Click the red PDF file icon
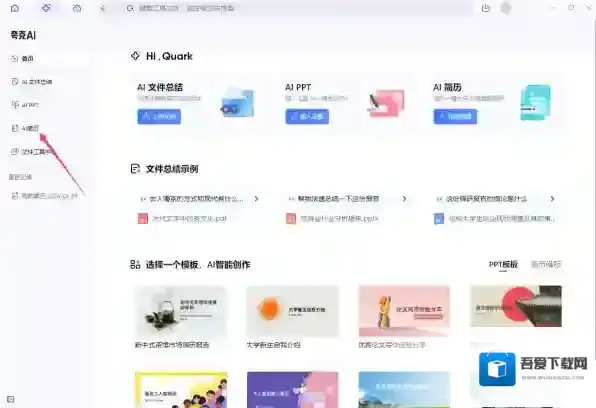 [x=143, y=219]
